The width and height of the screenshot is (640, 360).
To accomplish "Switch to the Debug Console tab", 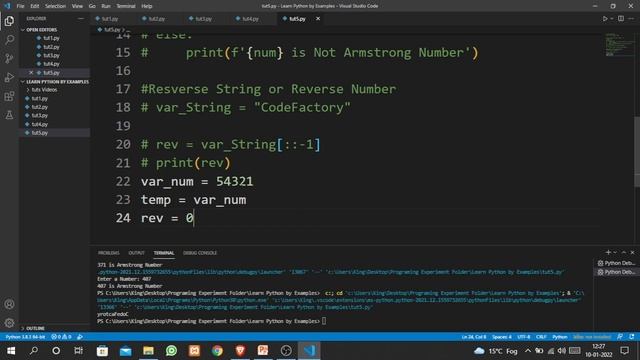I will point(200,253).
